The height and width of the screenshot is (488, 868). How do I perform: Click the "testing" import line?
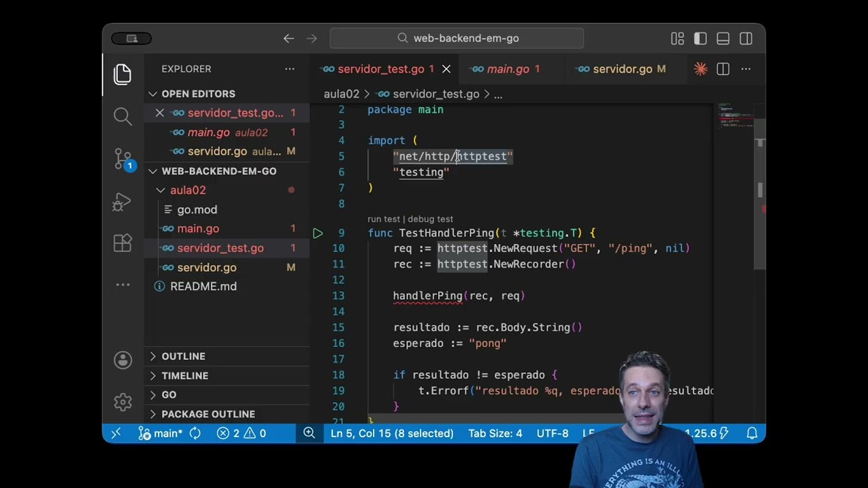[x=421, y=172]
